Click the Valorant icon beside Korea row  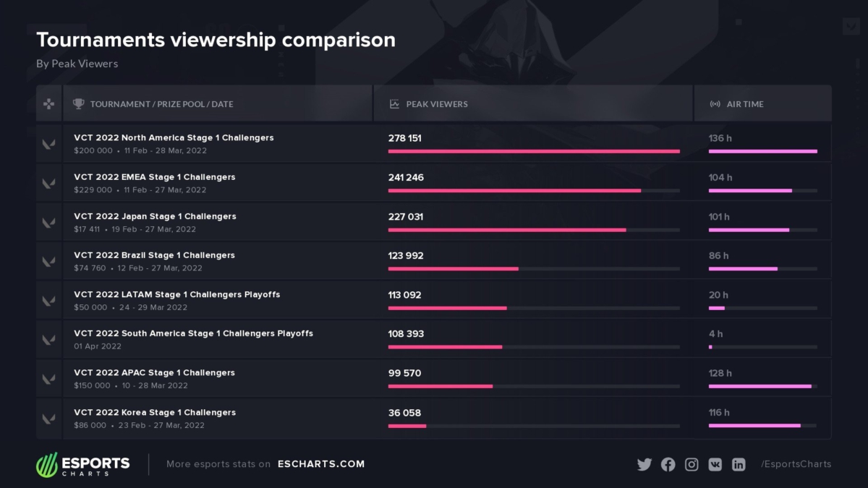tap(48, 418)
